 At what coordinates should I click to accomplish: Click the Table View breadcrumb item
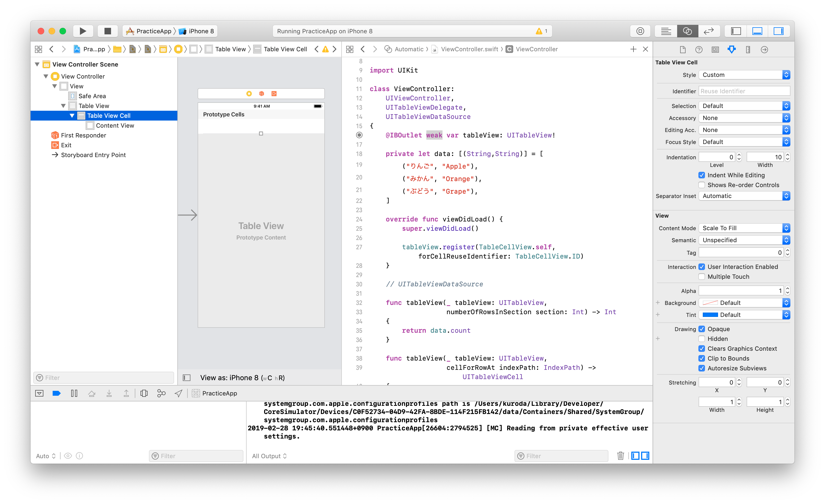click(230, 49)
